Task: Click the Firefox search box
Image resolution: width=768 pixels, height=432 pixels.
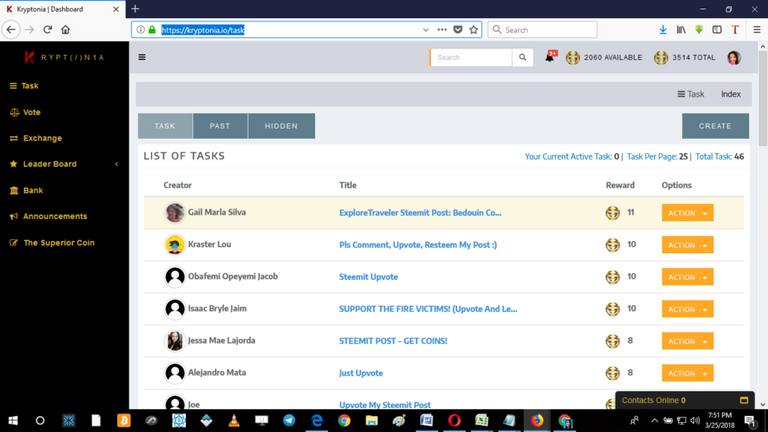Action: (x=542, y=30)
